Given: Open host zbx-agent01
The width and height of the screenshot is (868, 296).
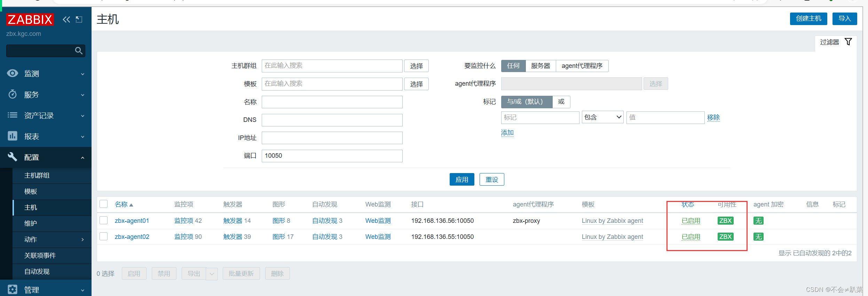Looking at the screenshot, I should pyautogui.click(x=132, y=221).
